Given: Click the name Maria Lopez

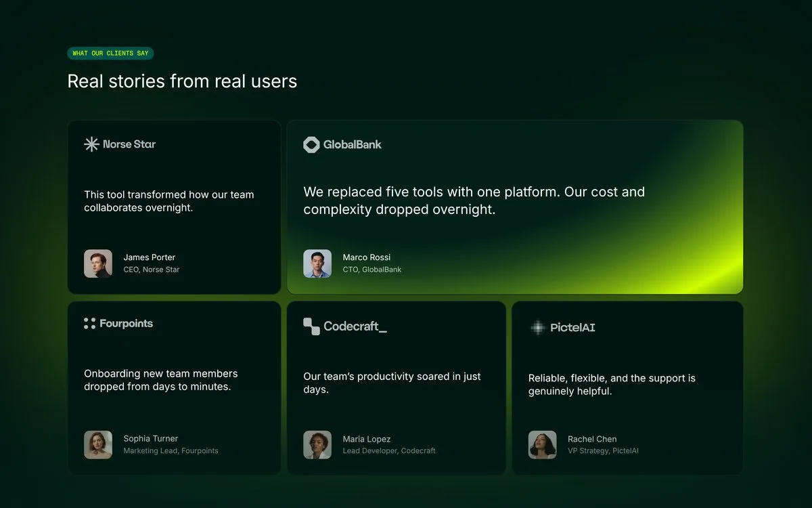Looking at the screenshot, I should click(x=367, y=439).
